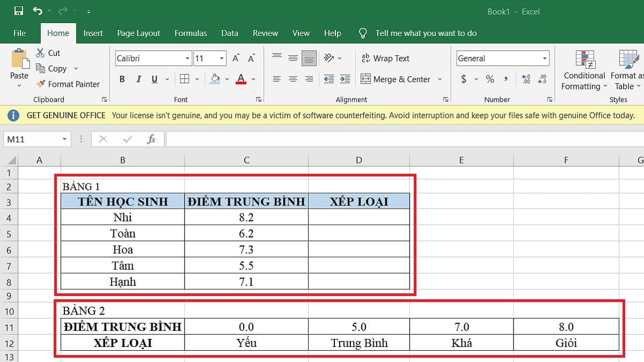The width and height of the screenshot is (644, 362).
Task: Apply Merge & Center to selection
Action: click(396, 79)
